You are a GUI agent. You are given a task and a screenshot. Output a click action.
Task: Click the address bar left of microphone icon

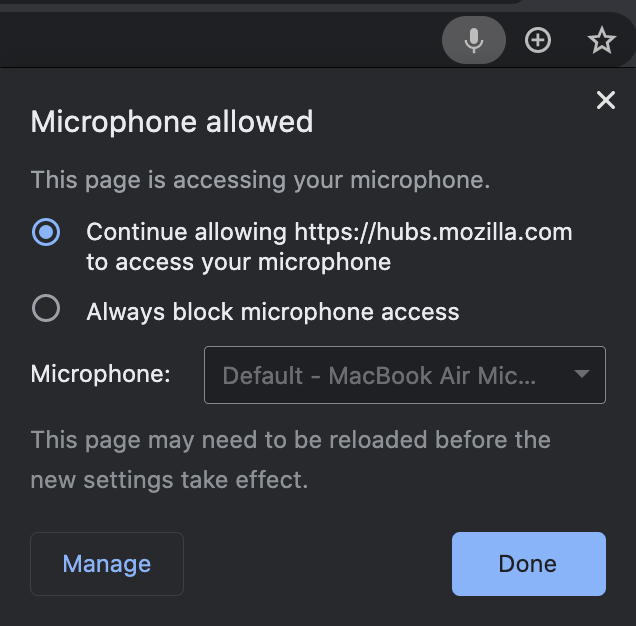[220, 41]
